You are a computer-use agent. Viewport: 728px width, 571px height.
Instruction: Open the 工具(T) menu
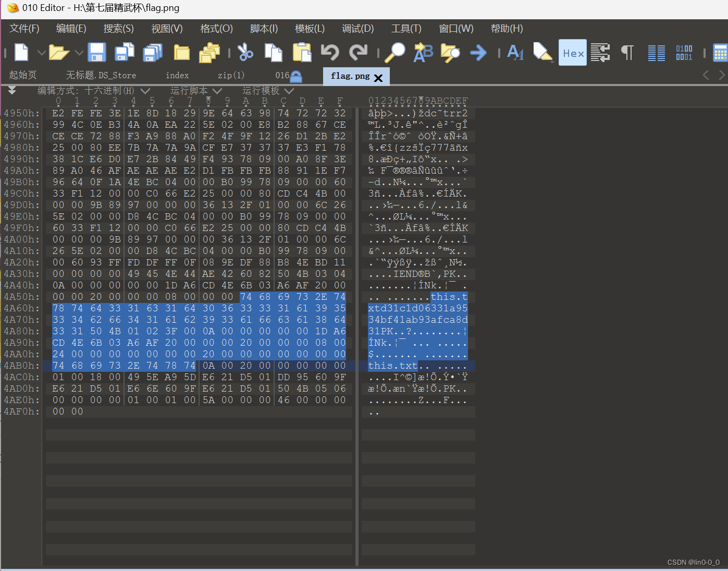pos(406,29)
